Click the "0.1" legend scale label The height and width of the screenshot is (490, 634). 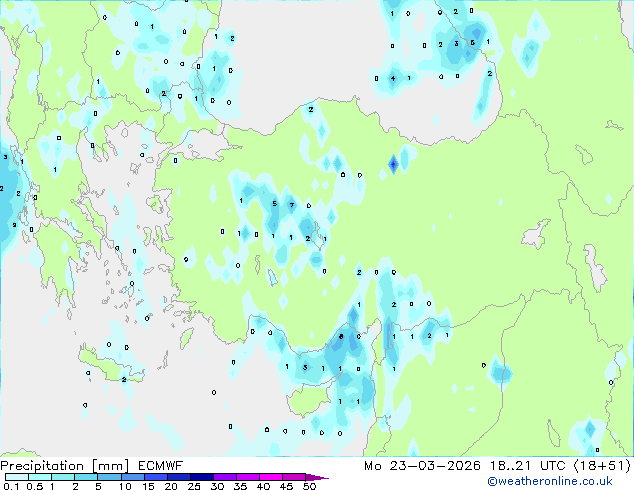click(11, 486)
